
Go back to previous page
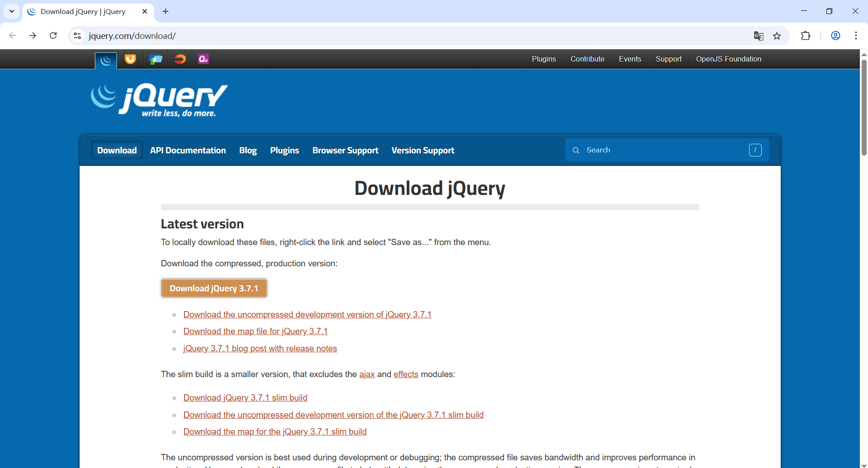click(13, 36)
